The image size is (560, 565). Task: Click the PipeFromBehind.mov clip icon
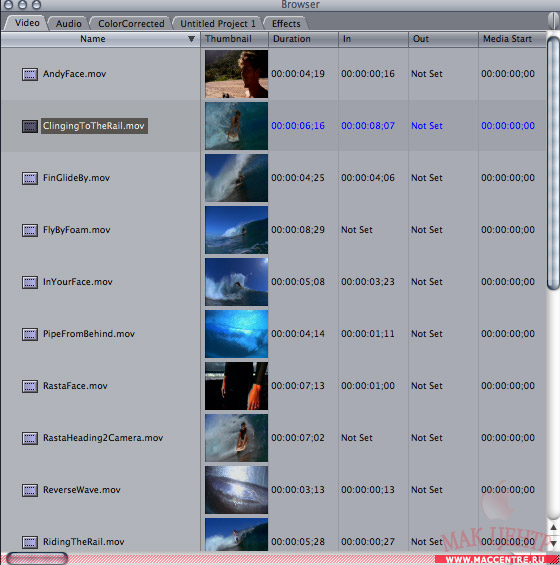tap(30, 334)
